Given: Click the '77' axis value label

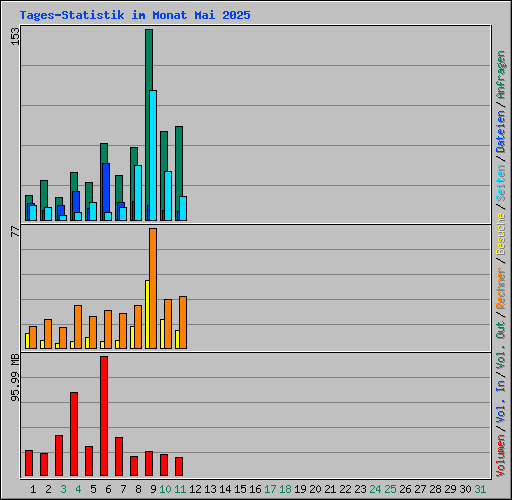Looking at the screenshot, I should (15, 232).
